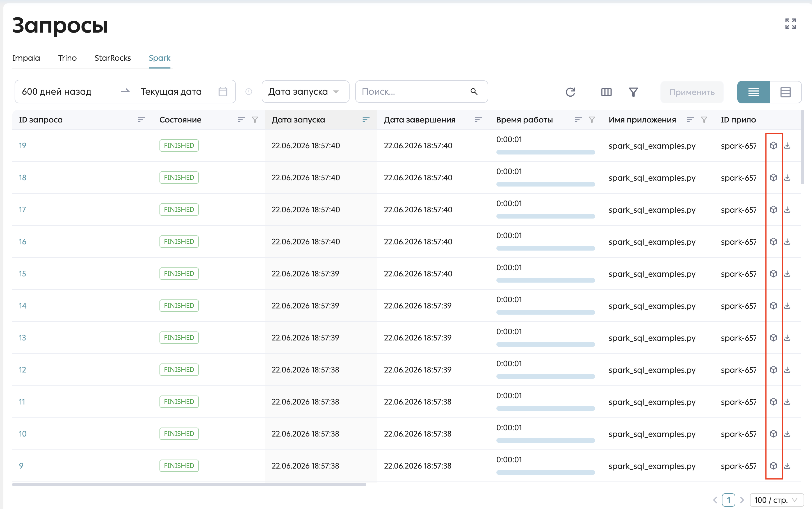This screenshot has height=509, width=812.
Task: Click FINISHED status badge of query 18
Action: [179, 178]
